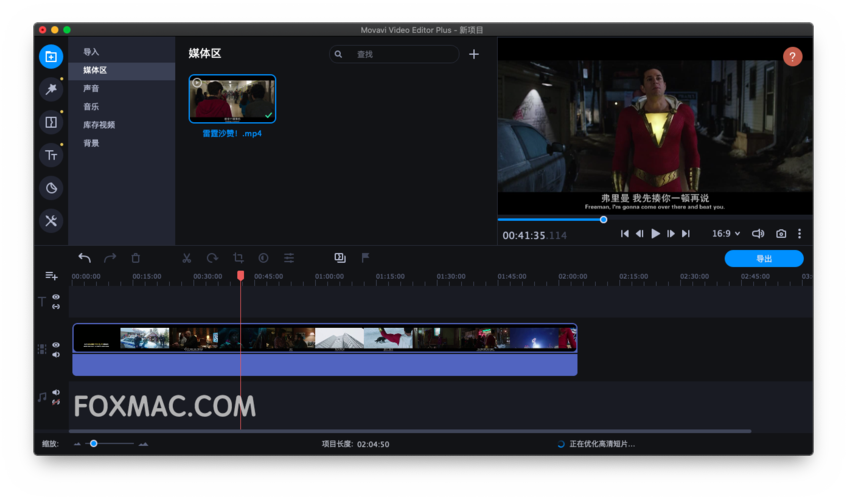Image resolution: width=847 pixels, height=500 pixels.
Task: Open the Transitions panel icon
Action: coord(51,123)
